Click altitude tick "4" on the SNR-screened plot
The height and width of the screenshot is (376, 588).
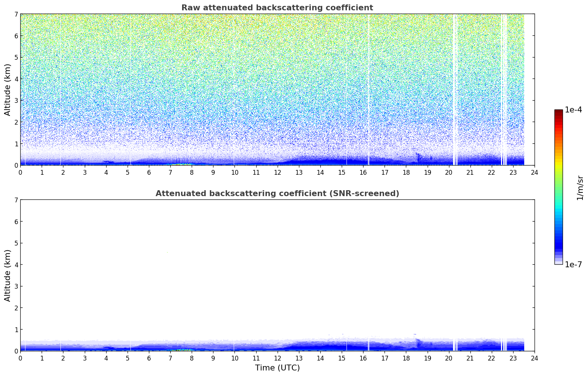pyautogui.click(x=16, y=265)
